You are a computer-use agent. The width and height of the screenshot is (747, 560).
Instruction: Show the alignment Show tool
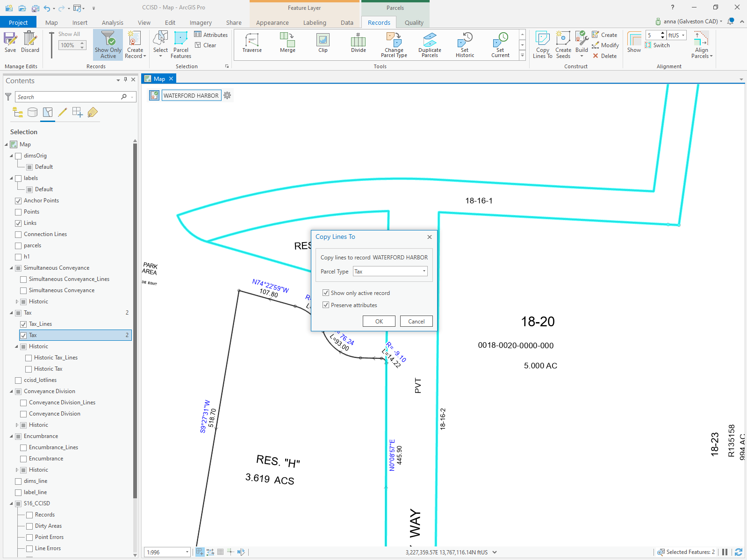pyautogui.click(x=634, y=42)
